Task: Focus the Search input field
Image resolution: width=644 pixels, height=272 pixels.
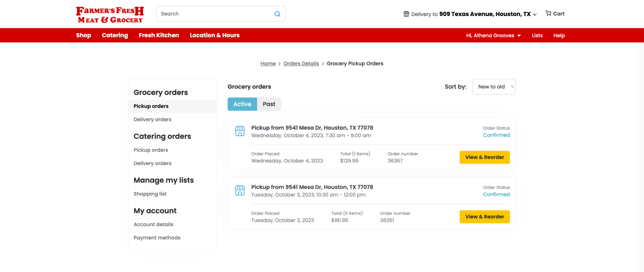Action: (x=214, y=14)
